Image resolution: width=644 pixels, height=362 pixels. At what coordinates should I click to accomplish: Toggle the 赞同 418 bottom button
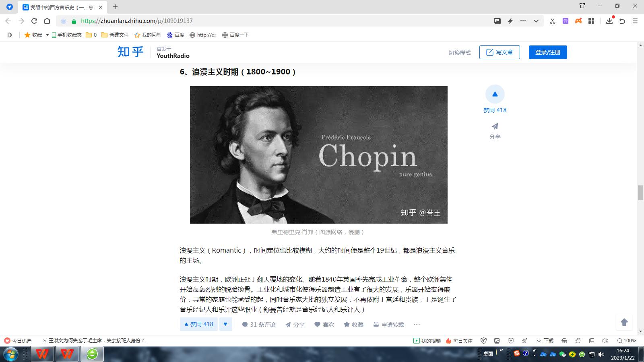(x=199, y=324)
